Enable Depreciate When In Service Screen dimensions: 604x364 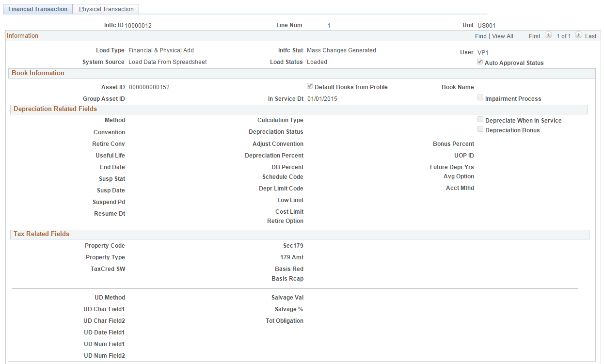pos(480,119)
